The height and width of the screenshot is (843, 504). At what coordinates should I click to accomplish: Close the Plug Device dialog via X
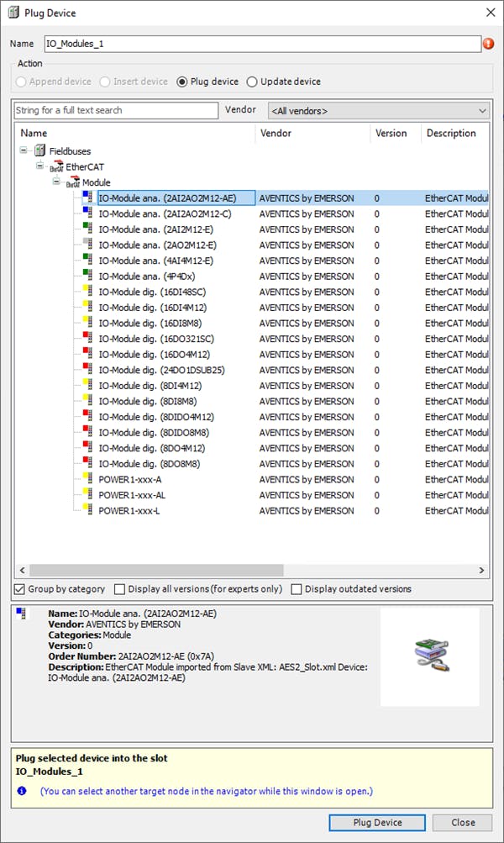491,13
